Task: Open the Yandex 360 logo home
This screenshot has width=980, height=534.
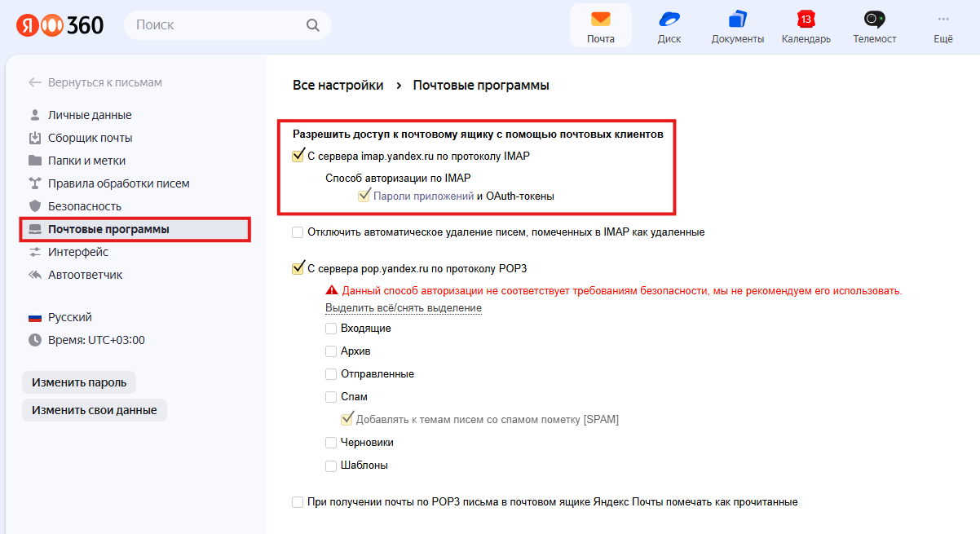Action: pos(60,25)
